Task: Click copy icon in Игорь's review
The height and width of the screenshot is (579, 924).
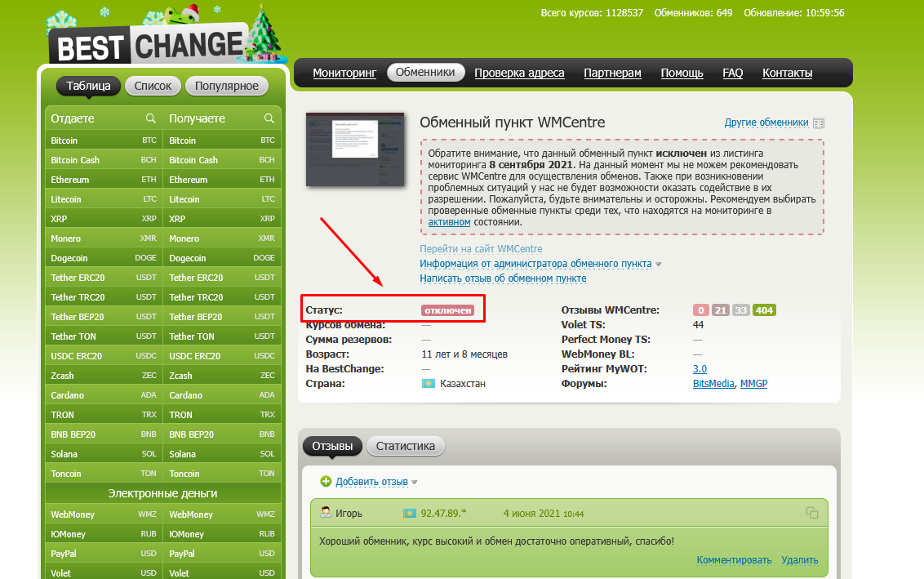Action: [x=811, y=513]
